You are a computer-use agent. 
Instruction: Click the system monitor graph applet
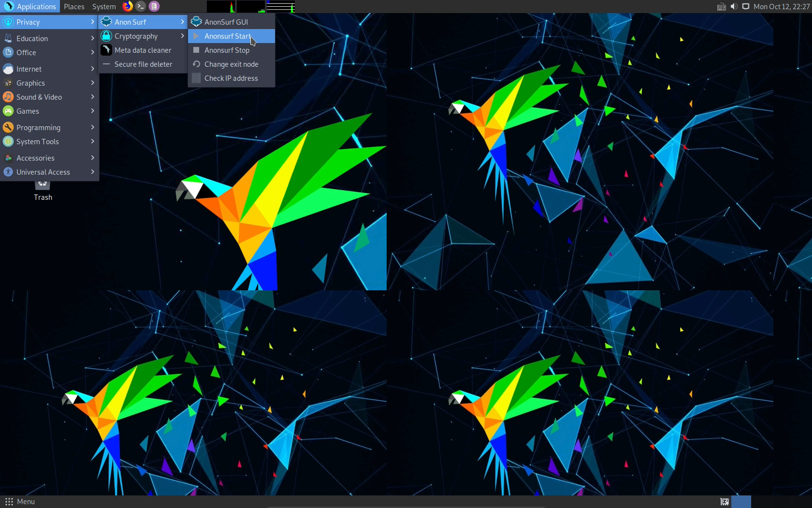[251, 6]
